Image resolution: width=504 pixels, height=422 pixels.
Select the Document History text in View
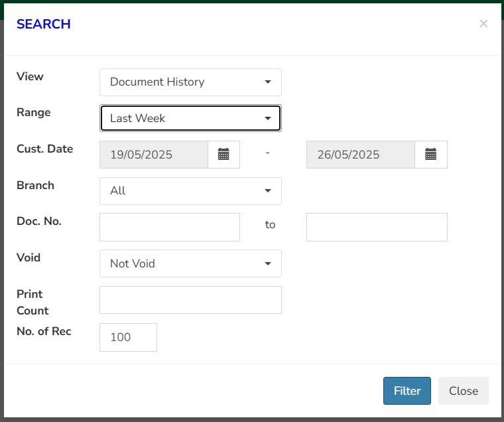click(157, 82)
